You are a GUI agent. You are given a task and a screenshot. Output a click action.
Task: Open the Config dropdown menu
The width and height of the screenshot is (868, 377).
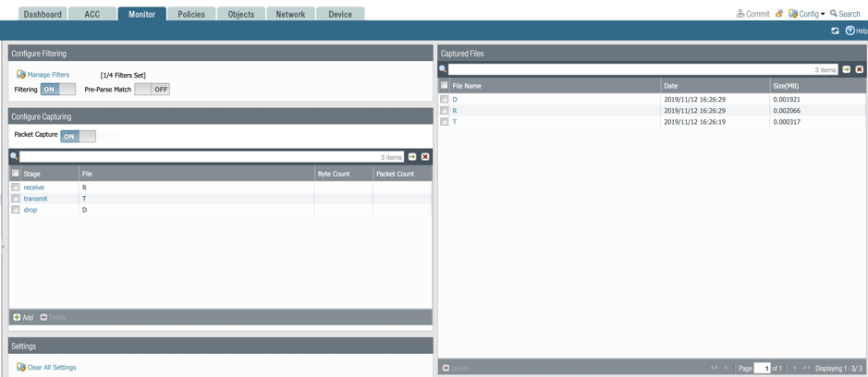click(x=807, y=14)
